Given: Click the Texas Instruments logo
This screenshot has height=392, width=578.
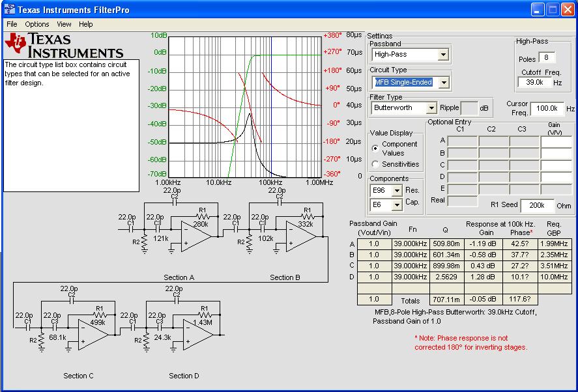Looking at the screenshot, I should click(64, 46).
